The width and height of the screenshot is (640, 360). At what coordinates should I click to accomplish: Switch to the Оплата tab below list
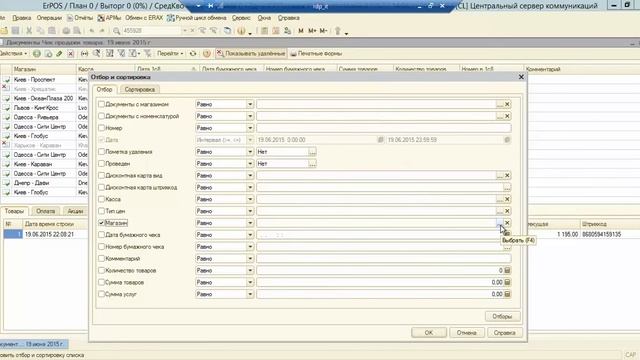point(45,211)
